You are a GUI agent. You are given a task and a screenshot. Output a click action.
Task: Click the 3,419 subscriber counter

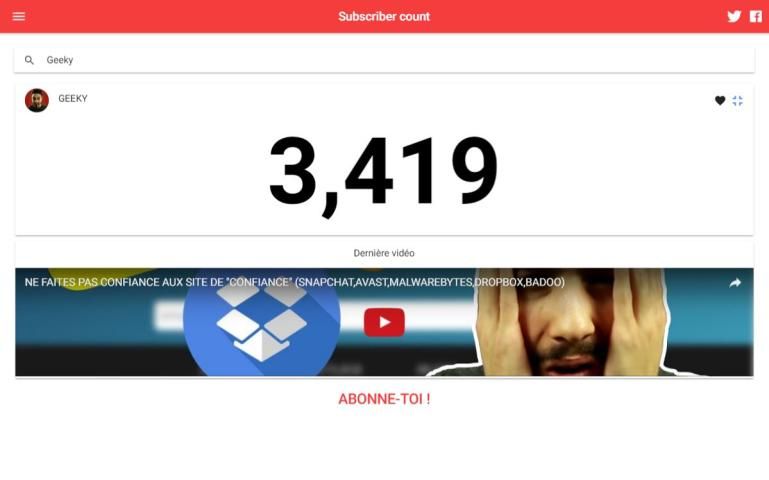(x=384, y=173)
